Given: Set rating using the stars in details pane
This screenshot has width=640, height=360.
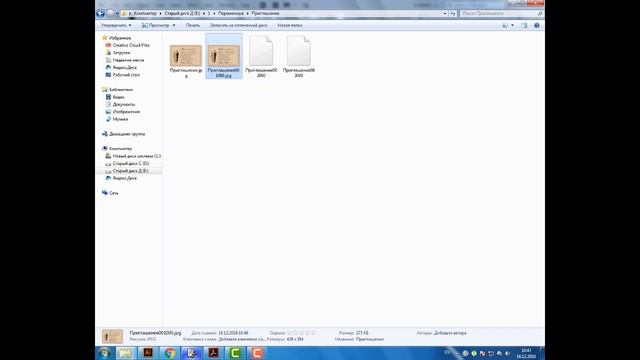Looking at the screenshot, I should (x=302, y=333).
